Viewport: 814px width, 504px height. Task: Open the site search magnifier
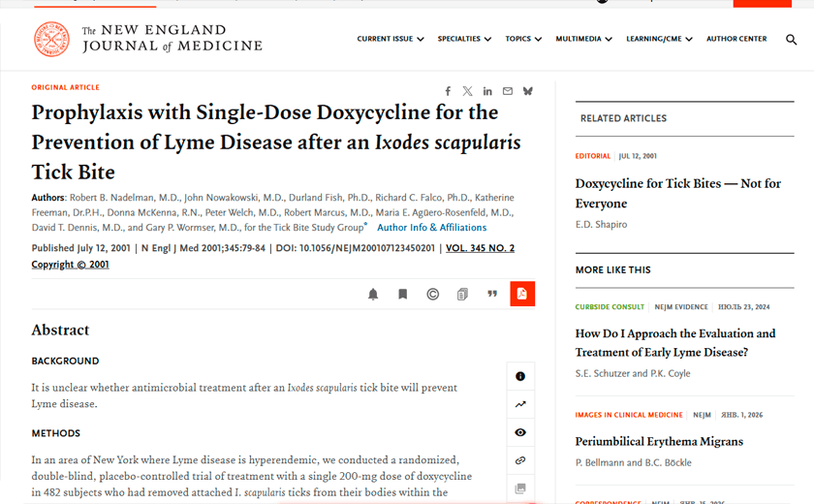pyautogui.click(x=791, y=40)
